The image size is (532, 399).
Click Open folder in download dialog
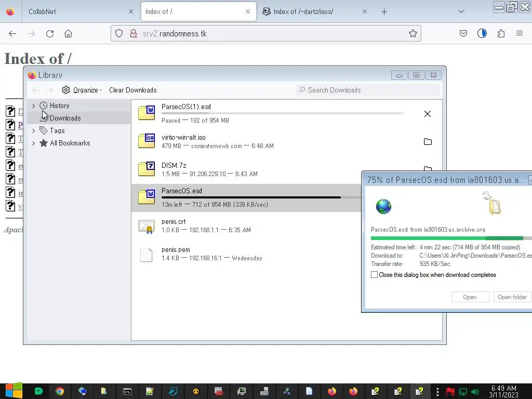(512, 297)
